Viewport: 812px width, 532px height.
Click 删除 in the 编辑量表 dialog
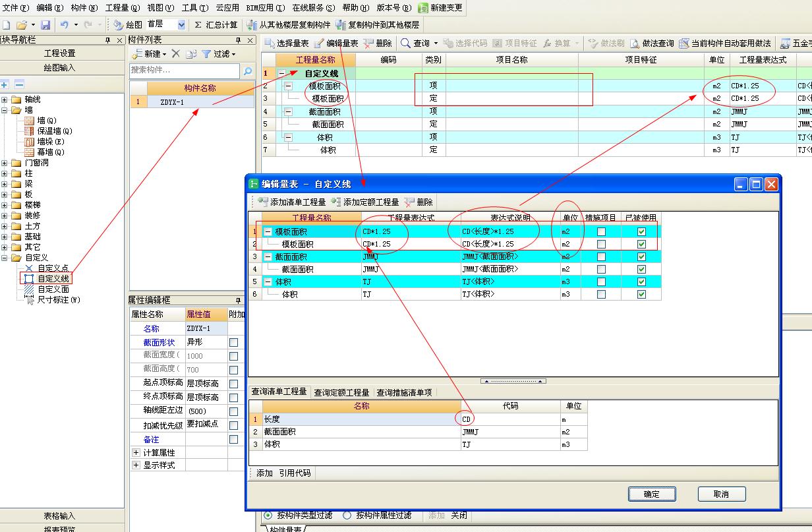[x=419, y=202]
